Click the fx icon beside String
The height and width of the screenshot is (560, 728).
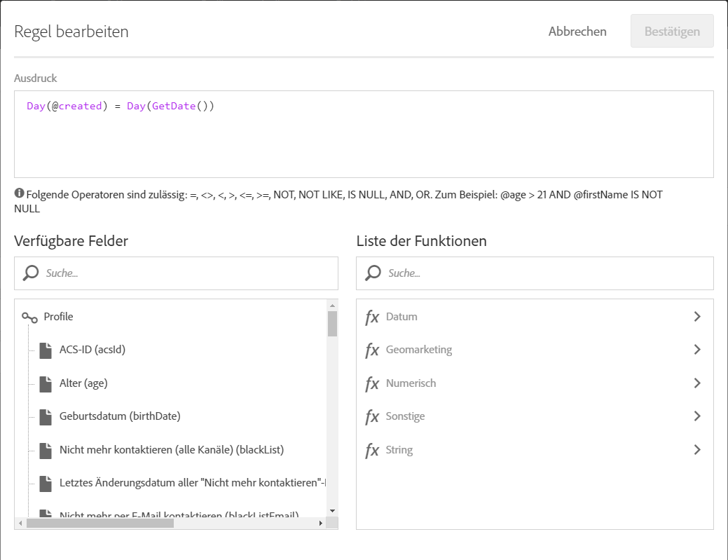372,450
